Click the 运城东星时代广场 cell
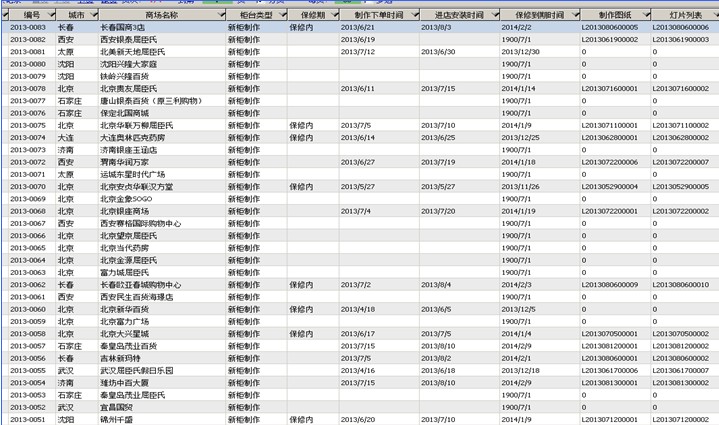 [134, 174]
